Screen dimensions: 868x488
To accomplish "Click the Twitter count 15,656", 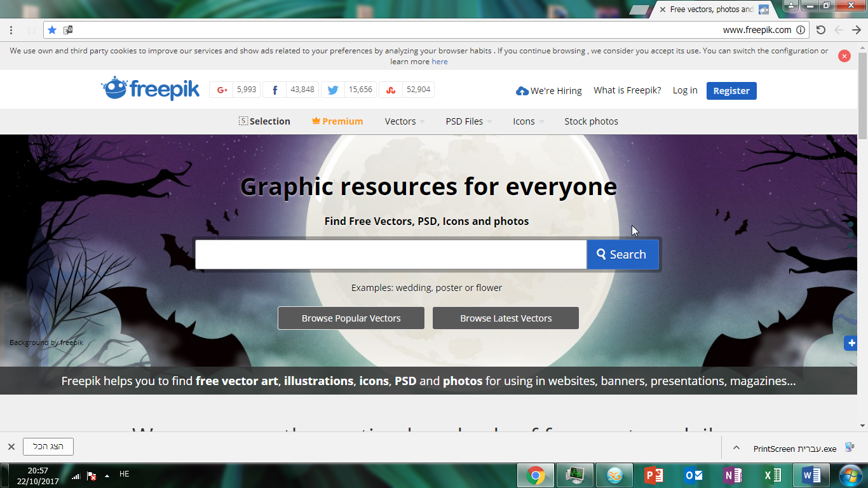I will pyautogui.click(x=360, y=90).
